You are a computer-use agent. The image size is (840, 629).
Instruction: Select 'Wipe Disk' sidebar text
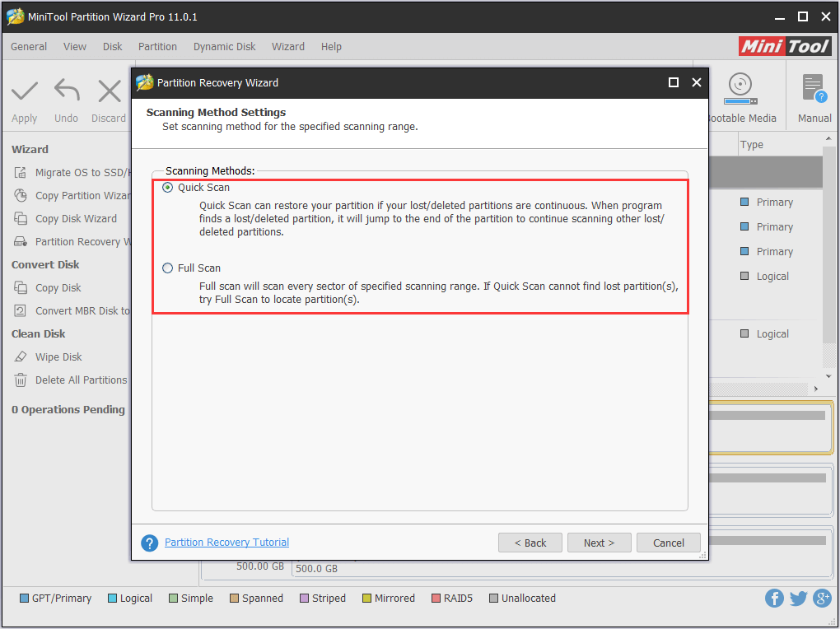coord(58,356)
